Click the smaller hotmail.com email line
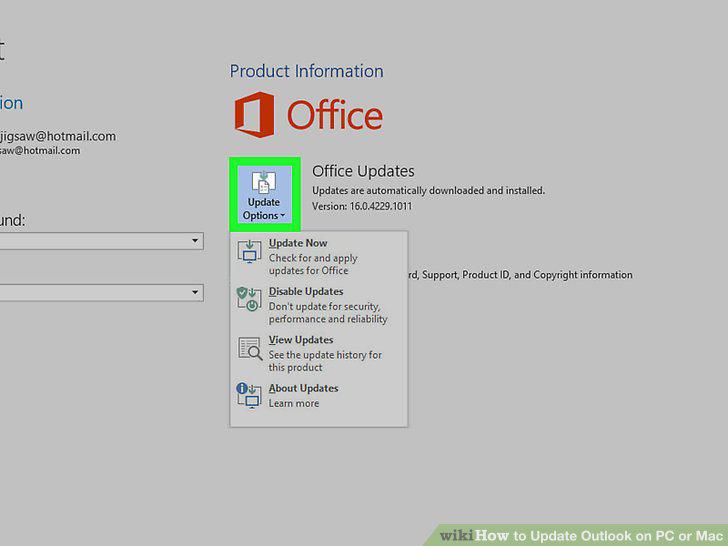Screen dimensions: 728x546 40,150
